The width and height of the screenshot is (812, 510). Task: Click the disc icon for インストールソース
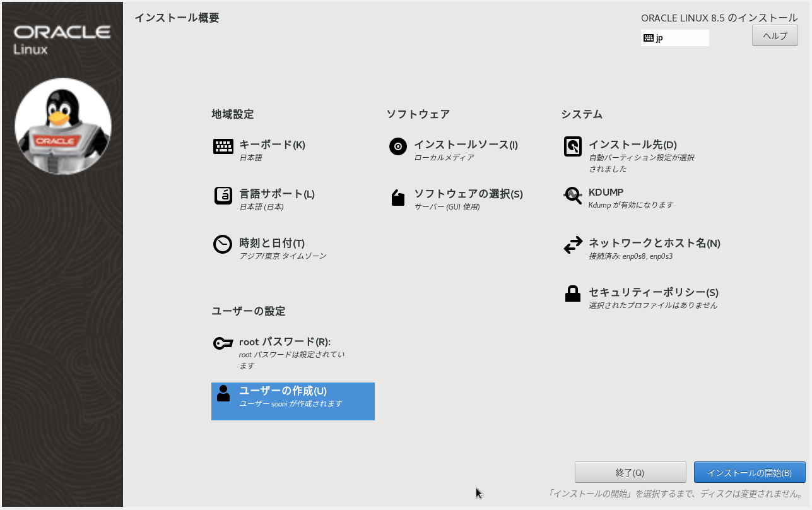397,146
